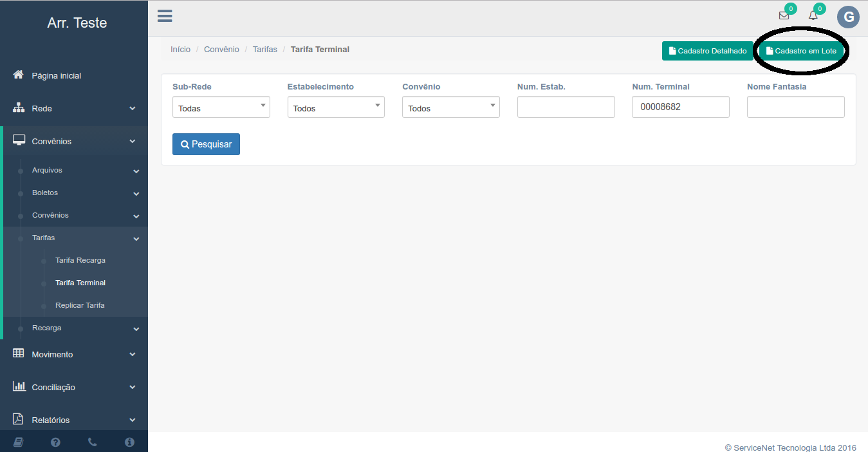Open the Sub-Rede dropdown

[x=221, y=107]
